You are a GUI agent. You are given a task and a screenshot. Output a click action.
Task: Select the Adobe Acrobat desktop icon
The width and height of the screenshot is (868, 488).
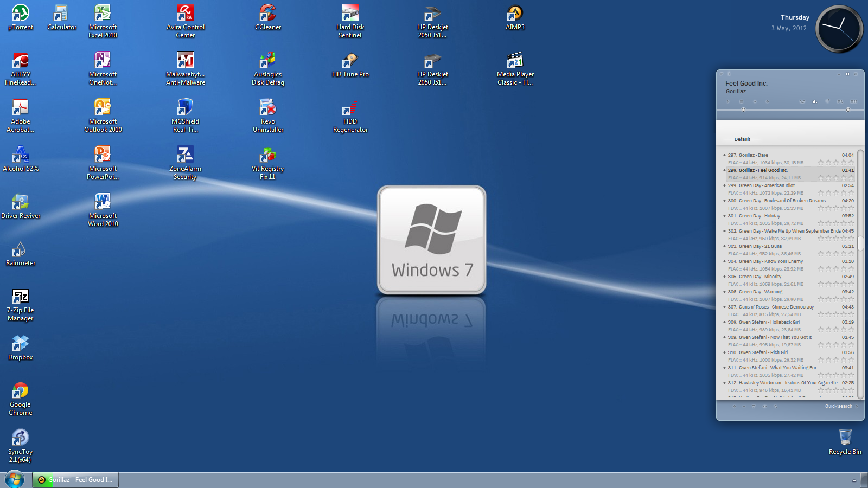[21, 115]
